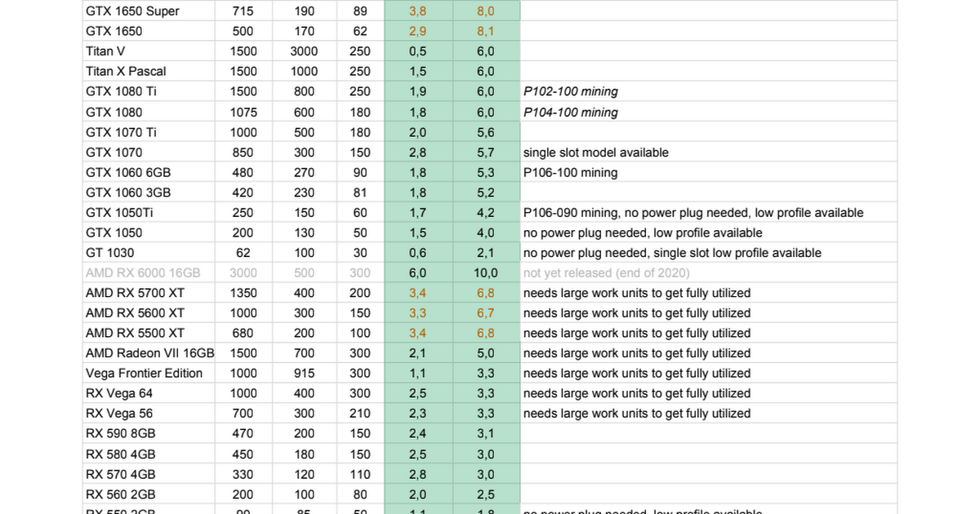Viewport: 980px width, 514px height.
Task: Select the GTX 1050Ti cell
Action: pyautogui.click(x=149, y=212)
